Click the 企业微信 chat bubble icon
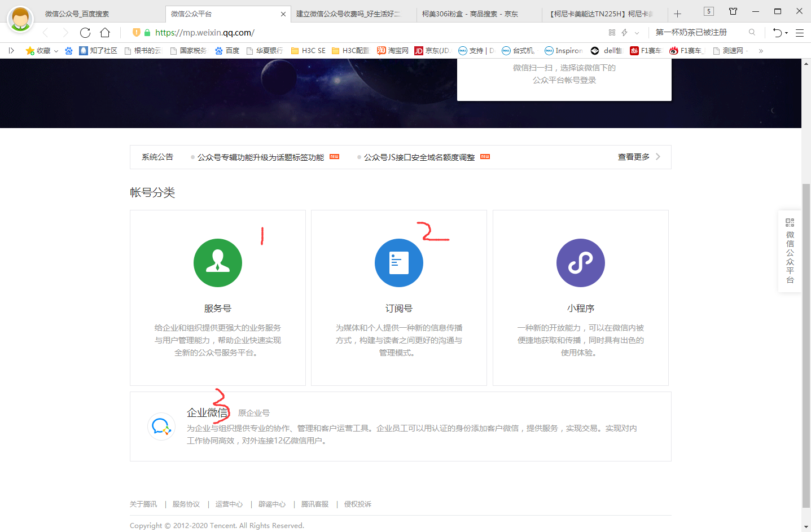 [x=161, y=427]
